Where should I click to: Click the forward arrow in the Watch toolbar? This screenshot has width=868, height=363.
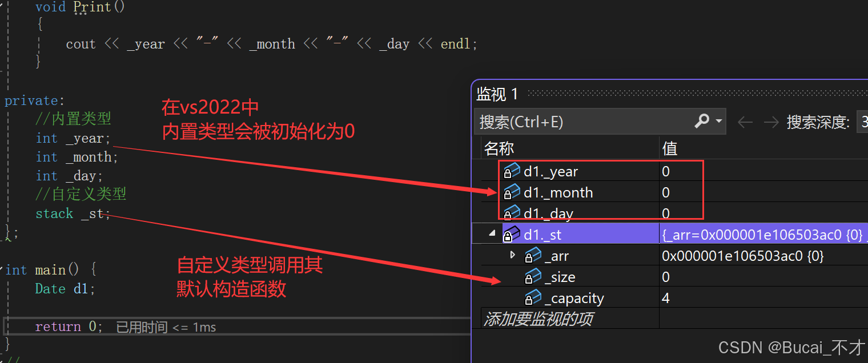[771, 122]
